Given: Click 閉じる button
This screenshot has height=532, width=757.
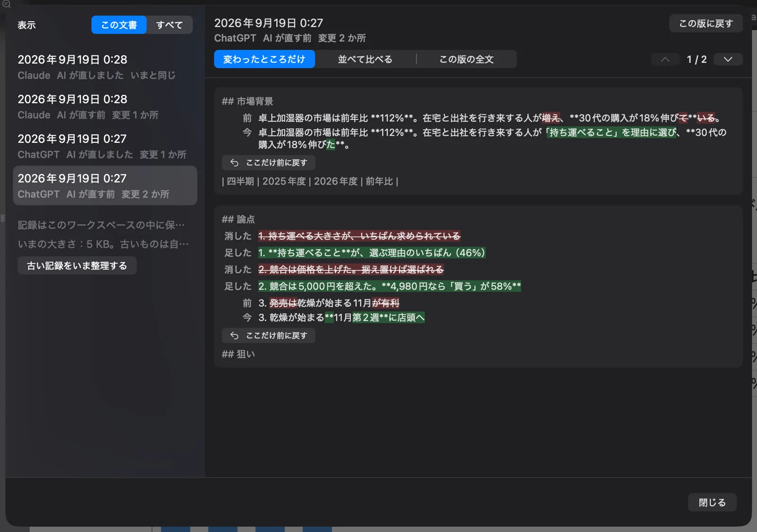Looking at the screenshot, I should click(x=712, y=503).
